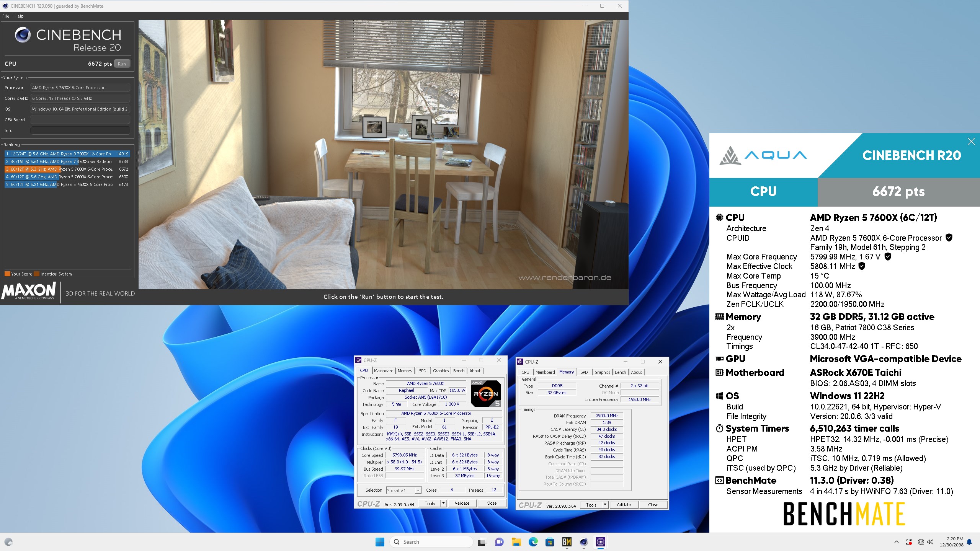This screenshot has height=551, width=980.
Task: Click Close button in left CPU-Z window
Action: tap(492, 504)
